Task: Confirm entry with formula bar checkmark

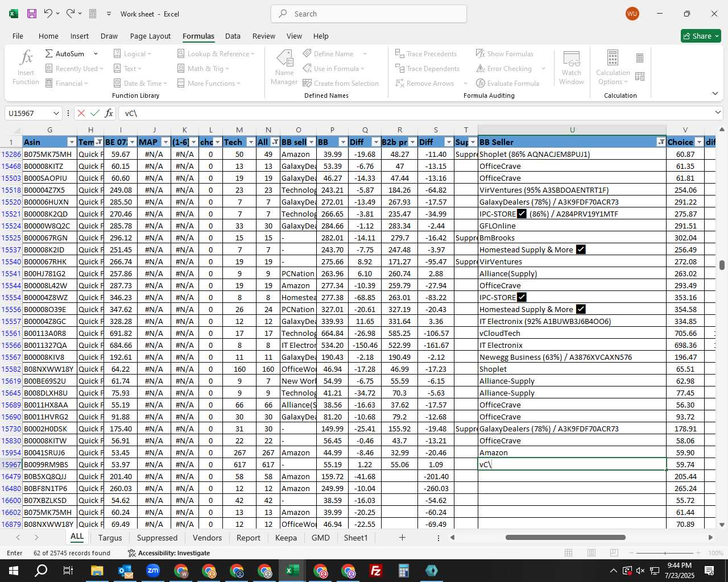Action: pos(95,113)
